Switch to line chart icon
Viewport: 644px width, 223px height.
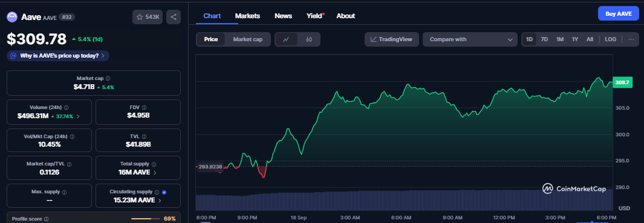tap(286, 39)
